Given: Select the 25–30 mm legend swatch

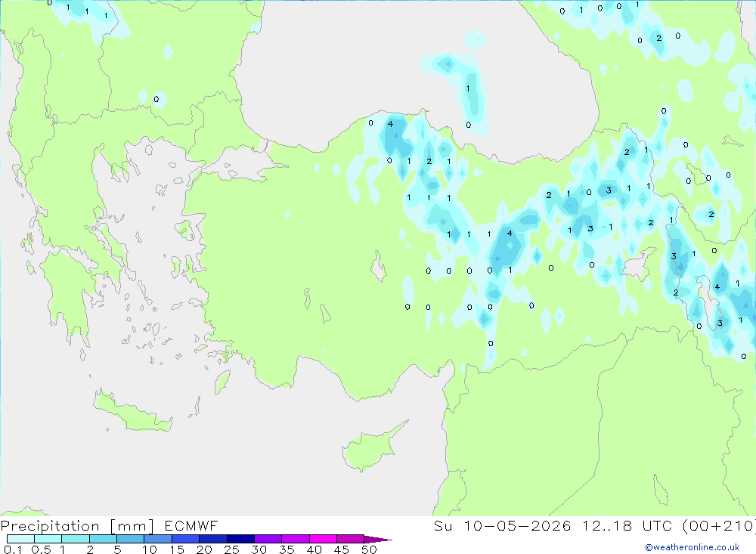Looking at the screenshot, I should [x=240, y=539].
